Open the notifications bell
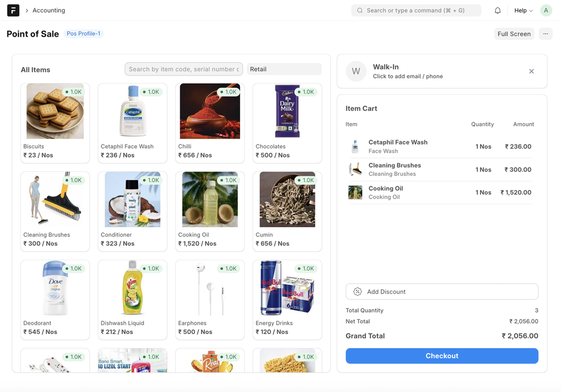This screenshot has height=392, width=561. click(497, 10)
